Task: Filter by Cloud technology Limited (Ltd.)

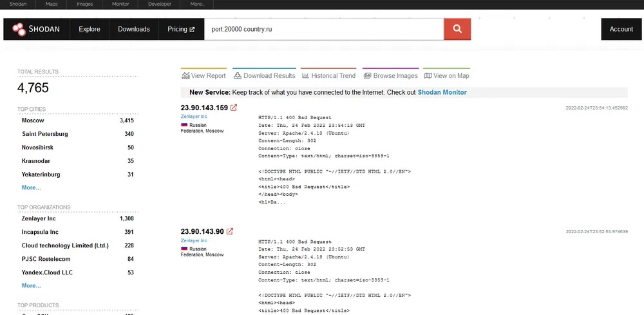Action: (65, 245)
